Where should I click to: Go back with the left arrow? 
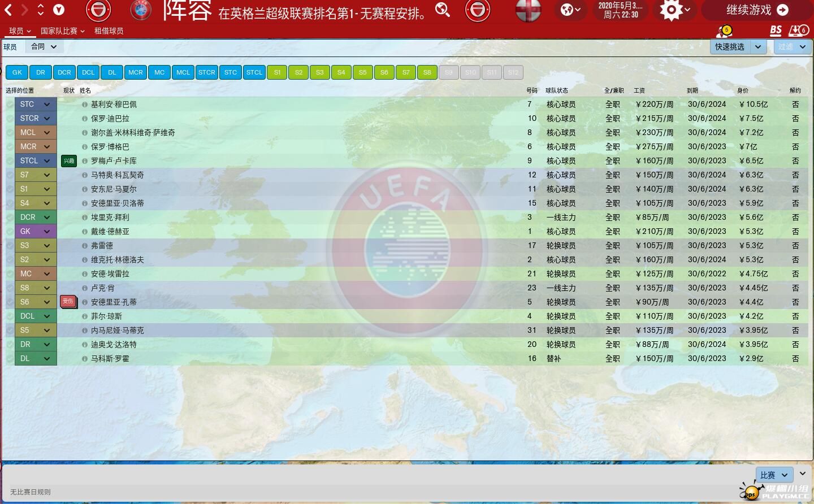8,10
